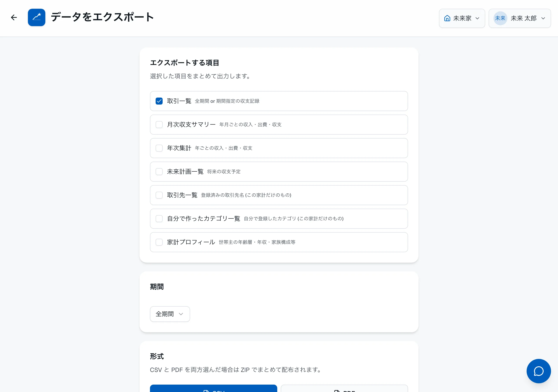Go back with the left arrow icon
This screenshot has width=558, height=392.
point(14,17)
